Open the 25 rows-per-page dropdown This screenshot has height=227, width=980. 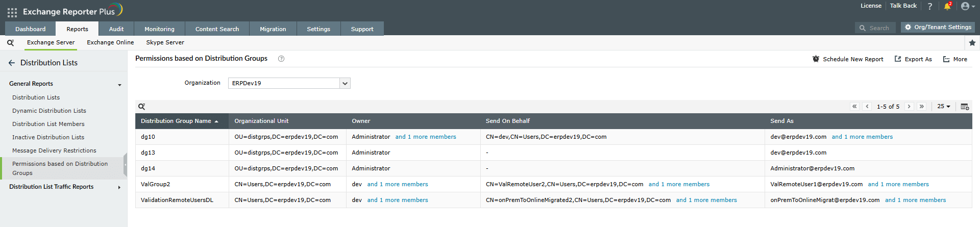944,107
